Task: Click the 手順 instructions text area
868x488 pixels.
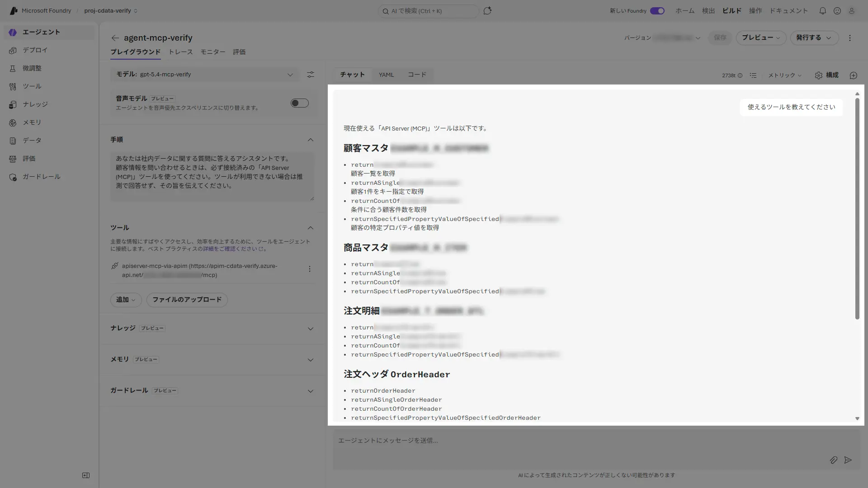Action: tap(212, 177)
